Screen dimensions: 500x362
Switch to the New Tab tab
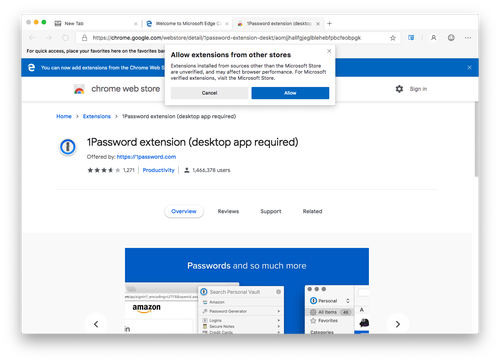(95, 23)
